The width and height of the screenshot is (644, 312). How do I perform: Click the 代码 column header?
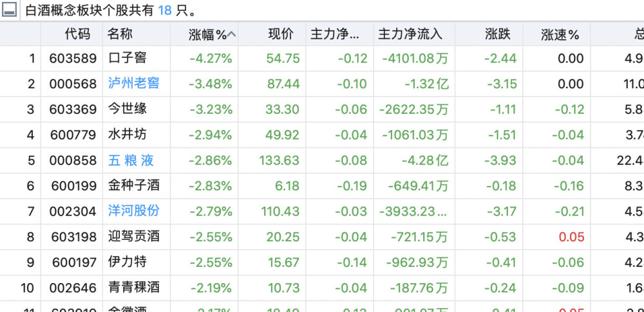[77, 34]
